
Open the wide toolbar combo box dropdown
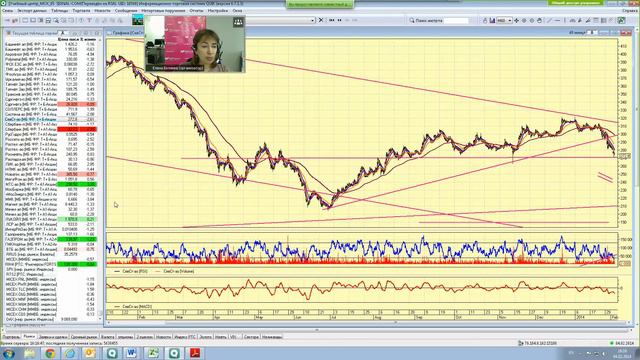point(313,20)
